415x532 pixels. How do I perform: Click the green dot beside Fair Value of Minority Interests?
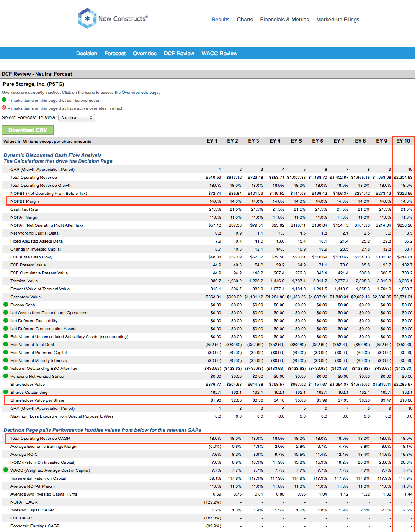6,360
